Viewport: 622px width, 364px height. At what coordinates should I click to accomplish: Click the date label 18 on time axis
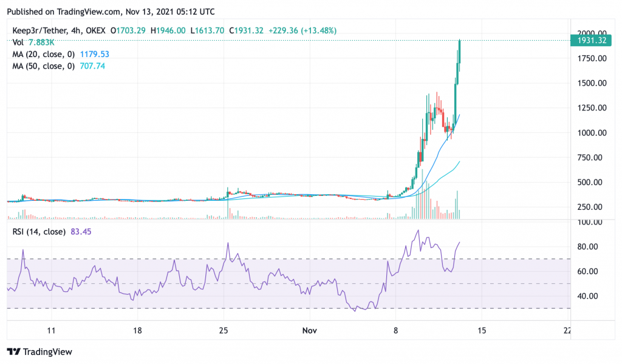tap(137, 331)
